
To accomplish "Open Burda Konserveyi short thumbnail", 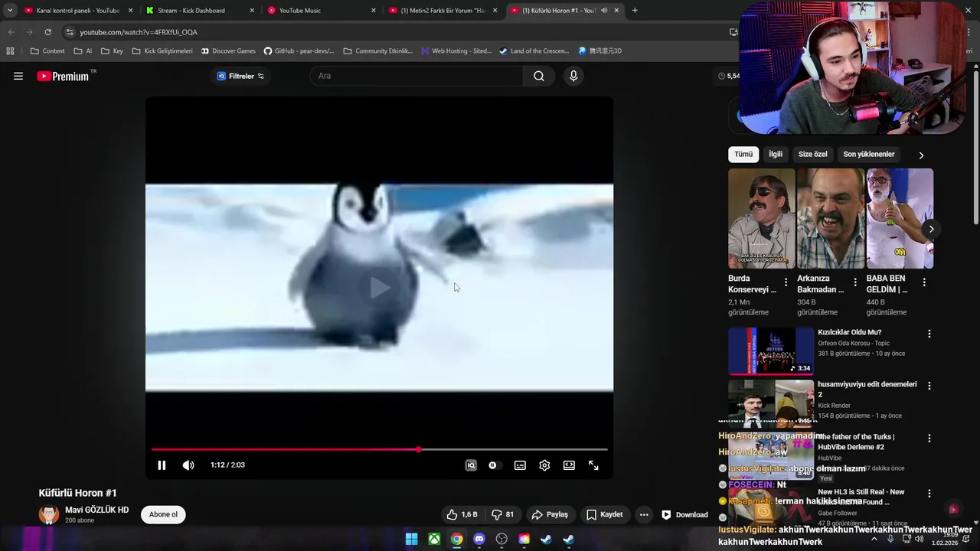I will 762,218.
